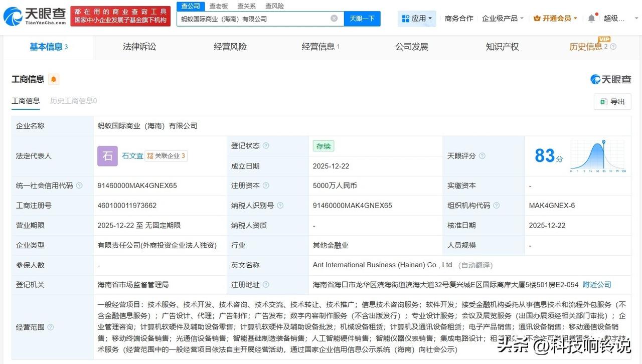Switch to the 法律诉讼 tab

[x=139, y=47]
